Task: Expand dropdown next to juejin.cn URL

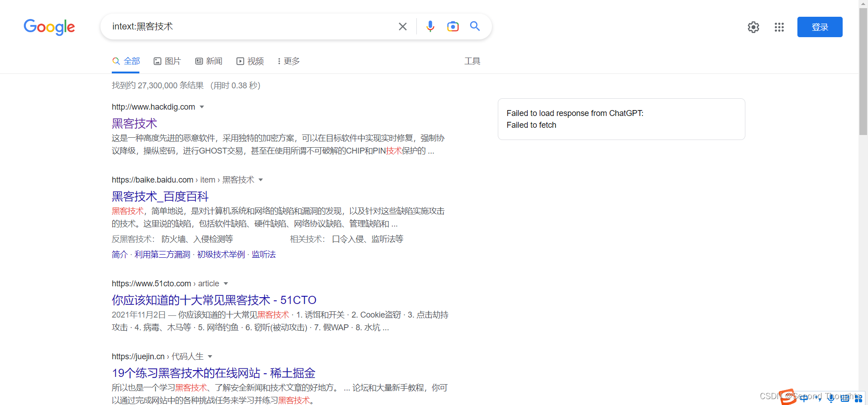Action: point(210,357)
